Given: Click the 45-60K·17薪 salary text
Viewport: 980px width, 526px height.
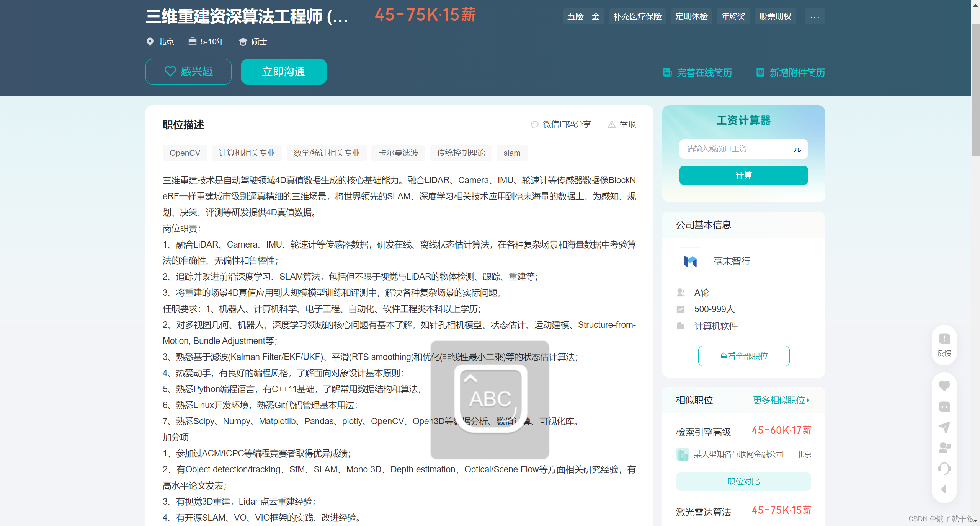Looking at the screenshot, I should point(781,430).
